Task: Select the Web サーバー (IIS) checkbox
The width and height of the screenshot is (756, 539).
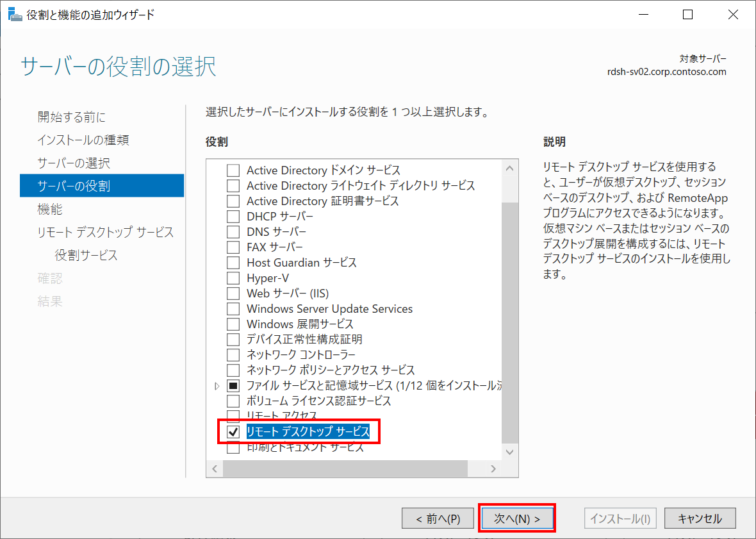Action: [x=234, y=293]
